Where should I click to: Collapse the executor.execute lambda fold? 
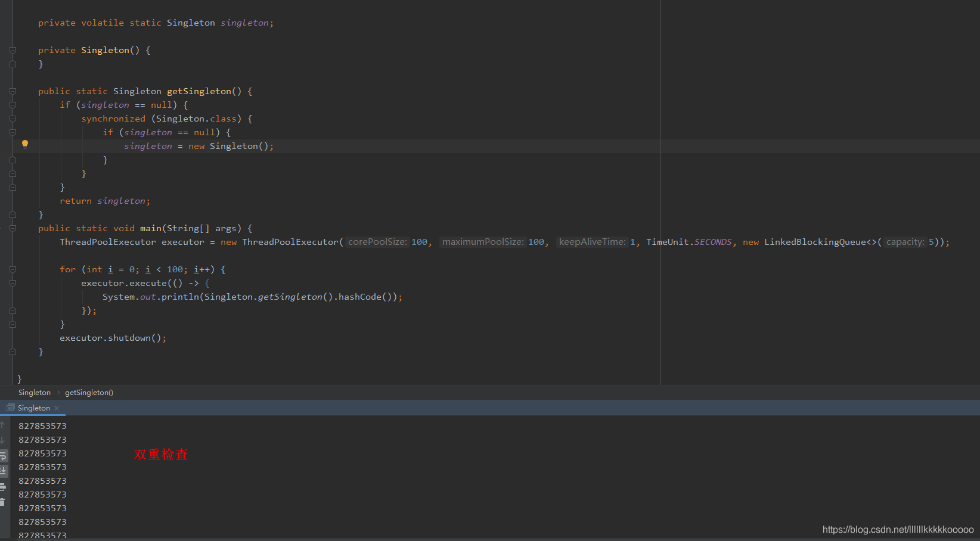click(13, 283)
